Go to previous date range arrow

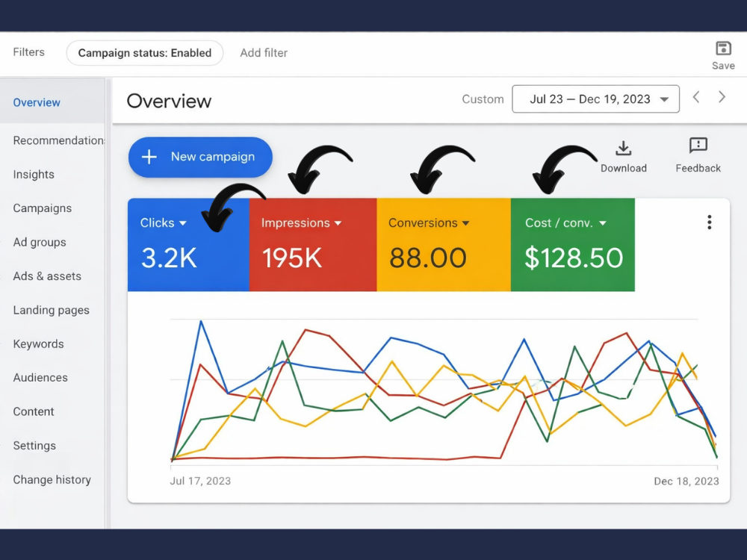tap(696, 97)
